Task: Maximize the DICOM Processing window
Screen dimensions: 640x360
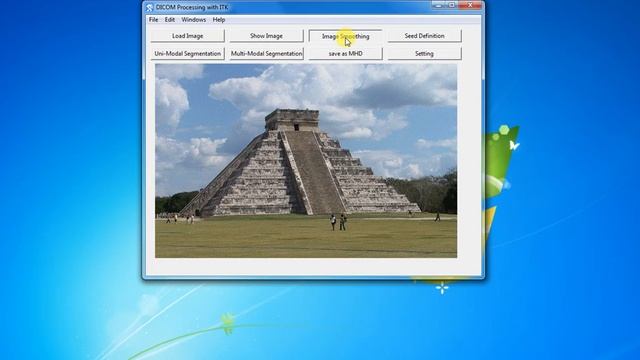Action: (x=451, y=5)
